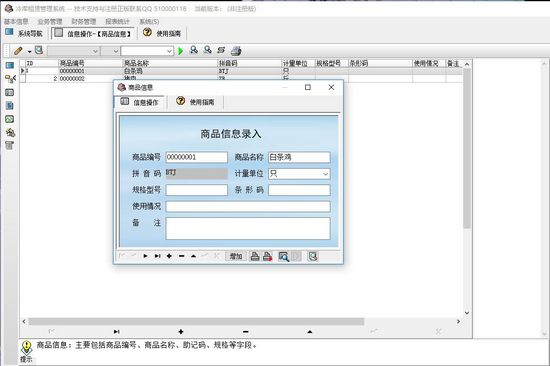Click the tree-structure icon in left sidebar
550x366 pixels.
tap(10, 79)
